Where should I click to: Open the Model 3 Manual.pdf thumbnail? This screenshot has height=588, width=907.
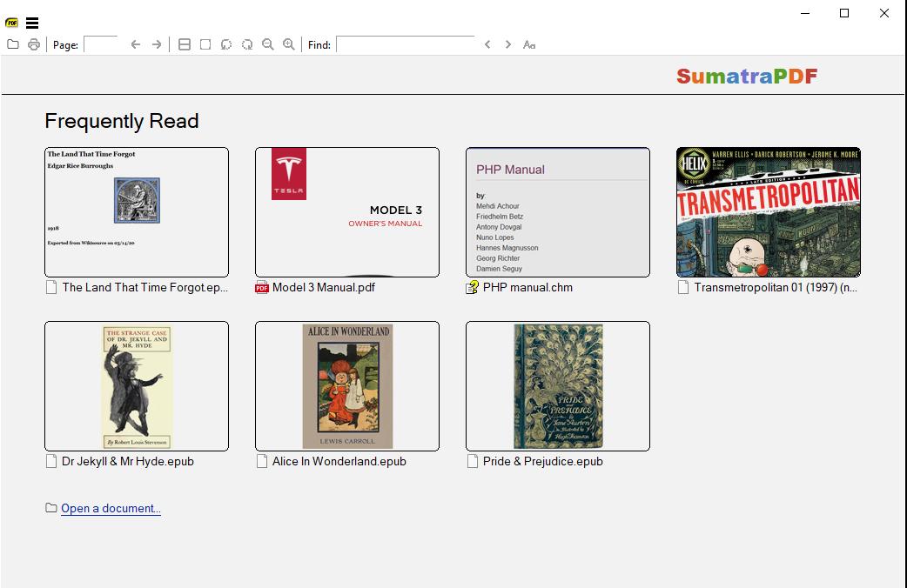346,211
